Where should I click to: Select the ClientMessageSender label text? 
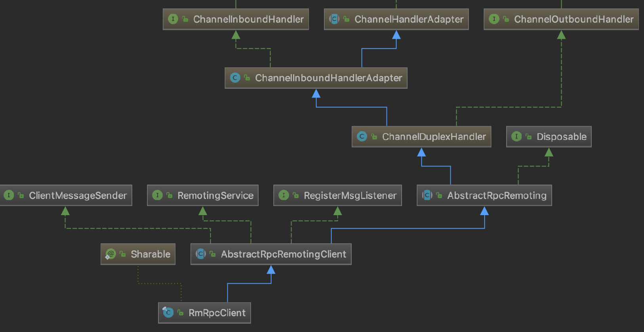[78, 195]
